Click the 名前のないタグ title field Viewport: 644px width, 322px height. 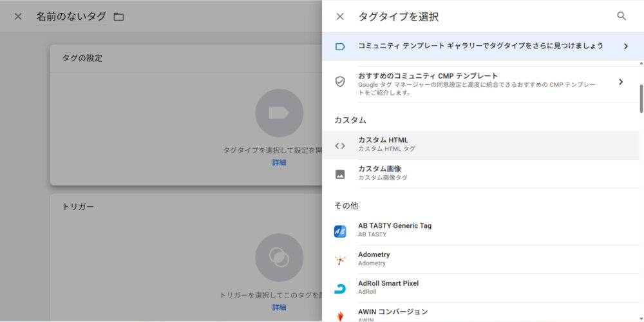[x=71, y=17]
